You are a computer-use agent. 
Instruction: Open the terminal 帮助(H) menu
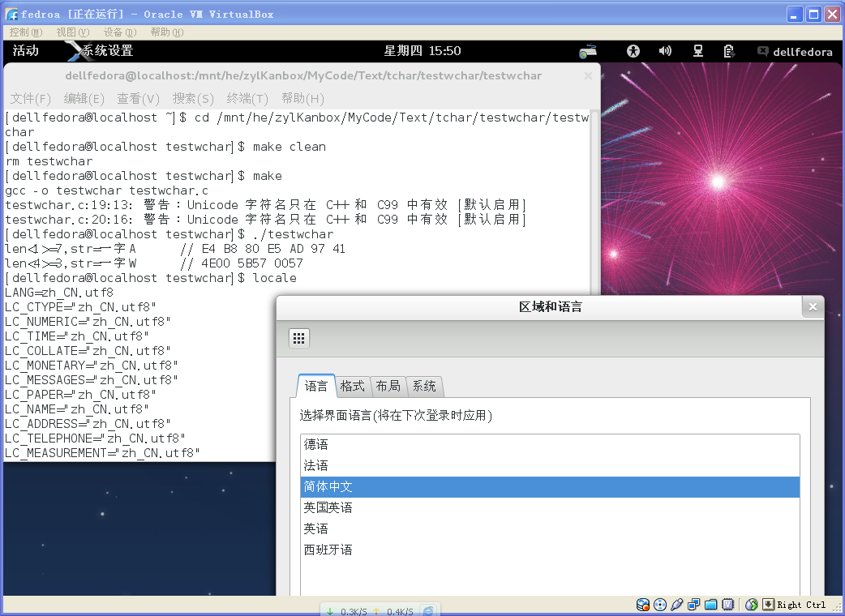(302, 99)
